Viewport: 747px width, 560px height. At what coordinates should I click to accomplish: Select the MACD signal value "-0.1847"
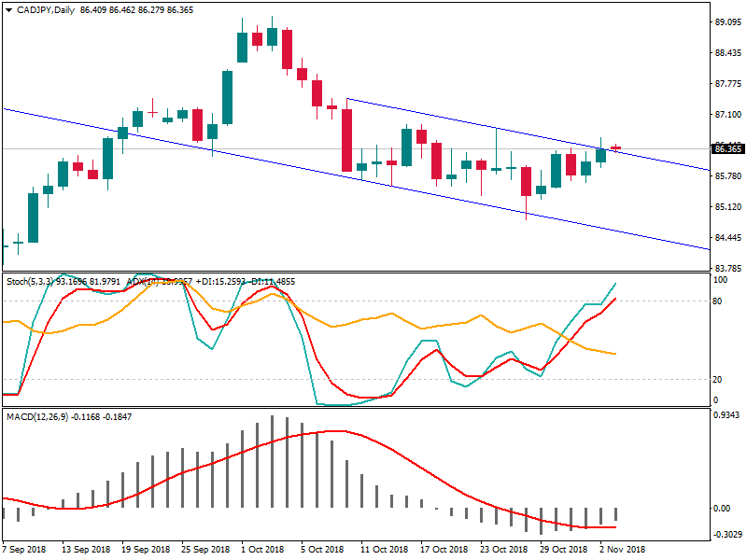click(117, 417)
